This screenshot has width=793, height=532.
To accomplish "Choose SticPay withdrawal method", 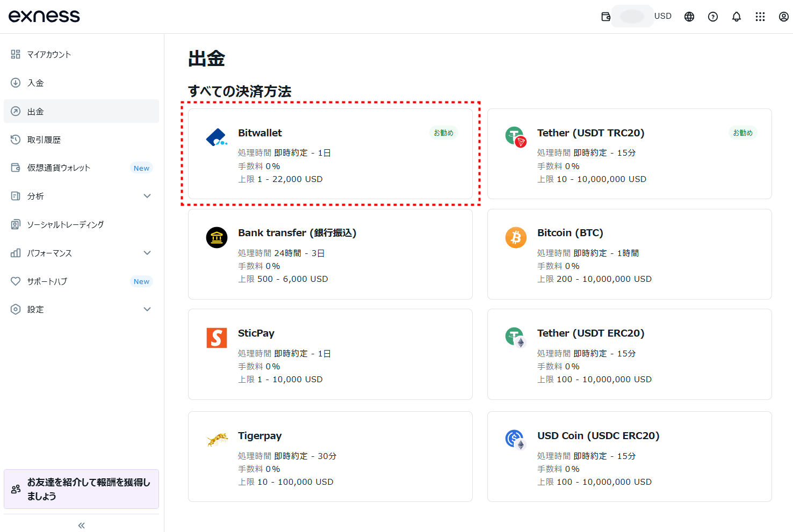I will [x=330, y=354].
